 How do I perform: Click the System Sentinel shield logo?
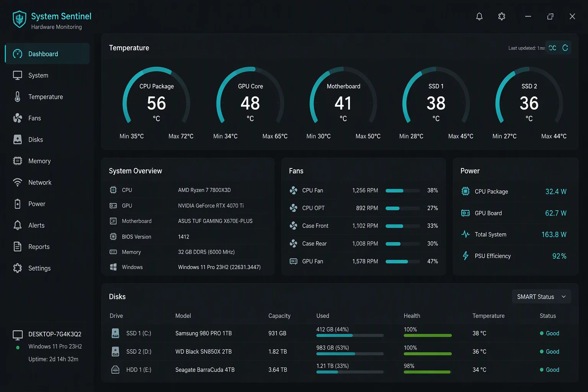[20, 20]
